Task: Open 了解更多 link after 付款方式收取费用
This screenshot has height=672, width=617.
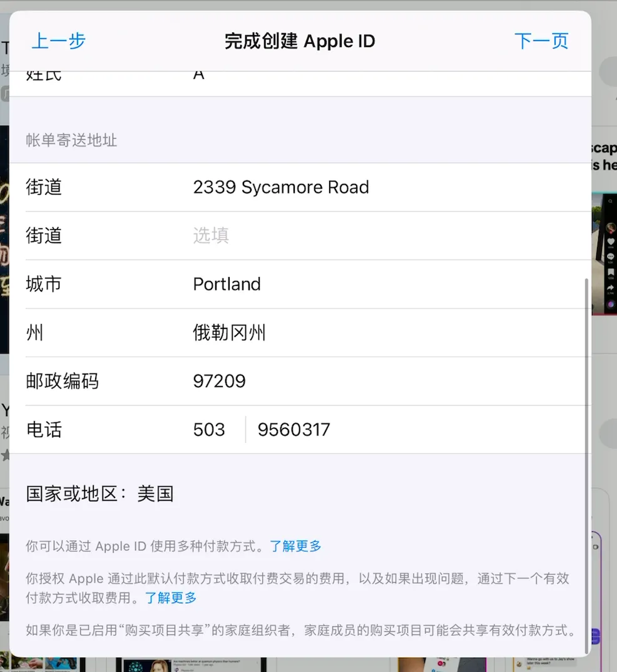Action: click(x=171, y=598)
